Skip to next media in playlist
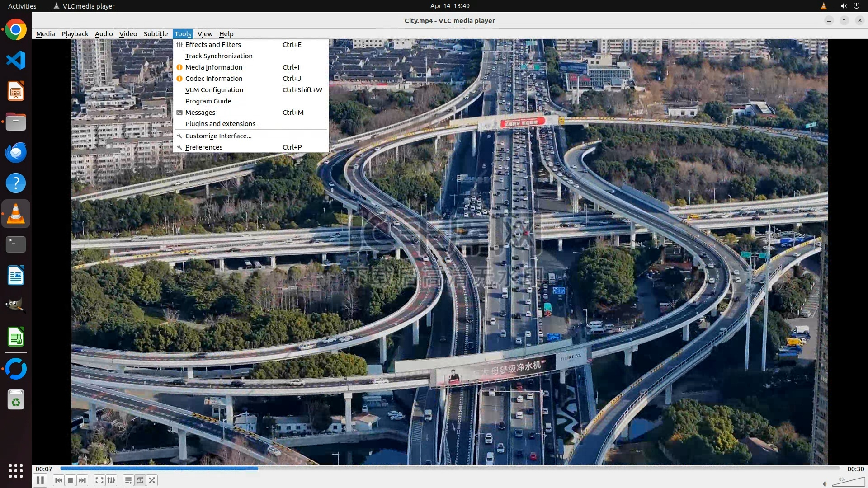Viewport: 868px width, 488px height. click(x=82, y=480)
